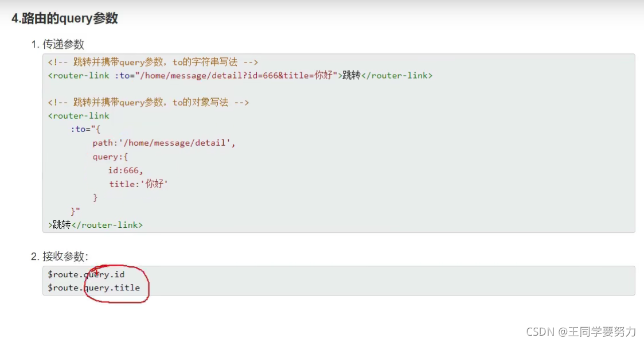Click the list item '1. 传递参数'
Viewport: 644px width, 342px height.
click(57, 44)
